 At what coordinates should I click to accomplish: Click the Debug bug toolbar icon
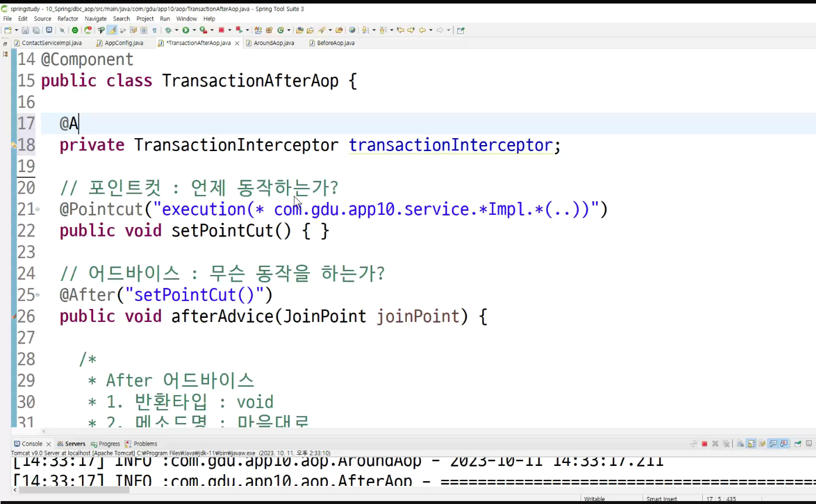[x=168, y=30]
